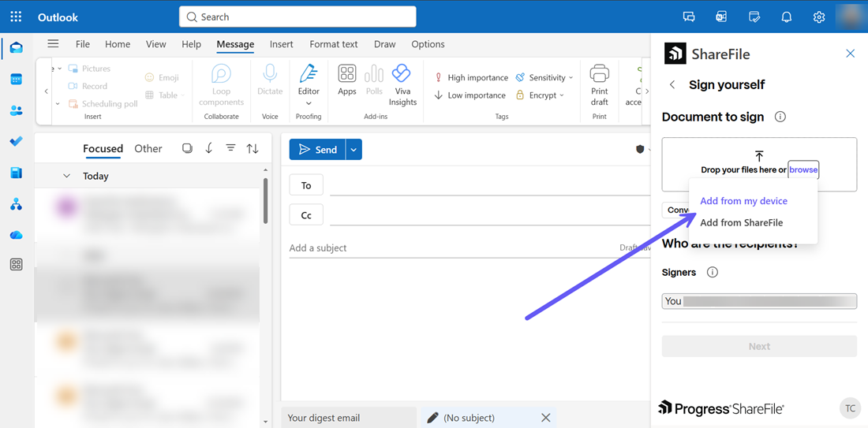
Task: Switch to the Other inbox tab
Action: tap(148, 148)
